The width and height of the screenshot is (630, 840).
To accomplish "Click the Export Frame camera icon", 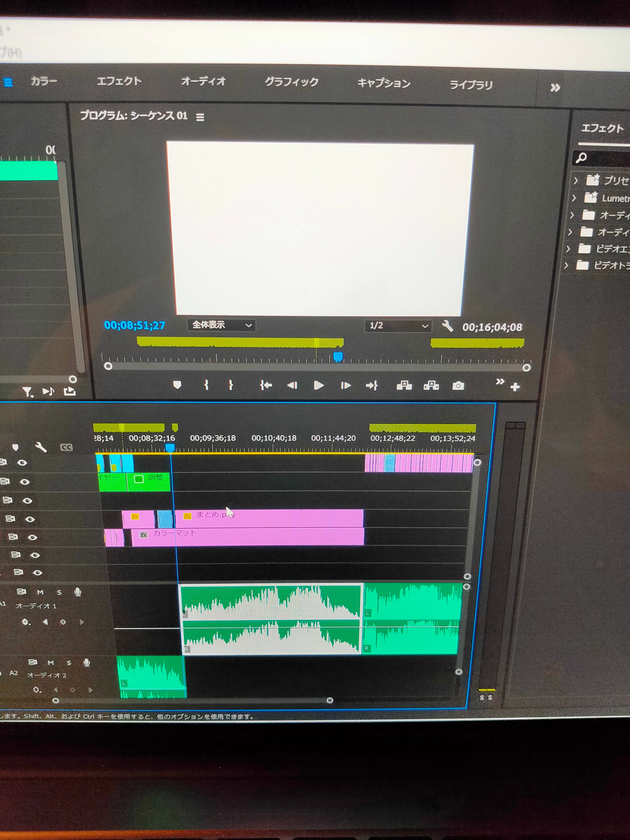I will (458, 386).
